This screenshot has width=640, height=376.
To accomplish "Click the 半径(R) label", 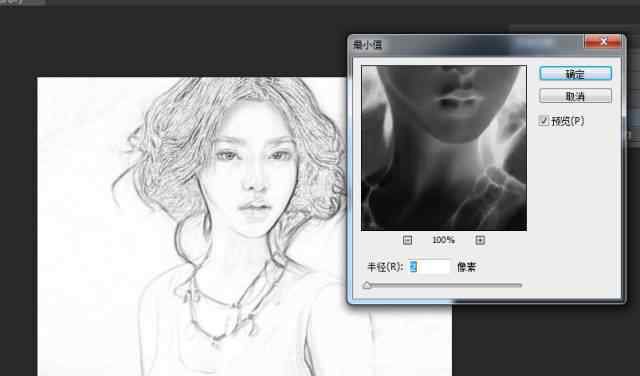I will tap(385, 267).
